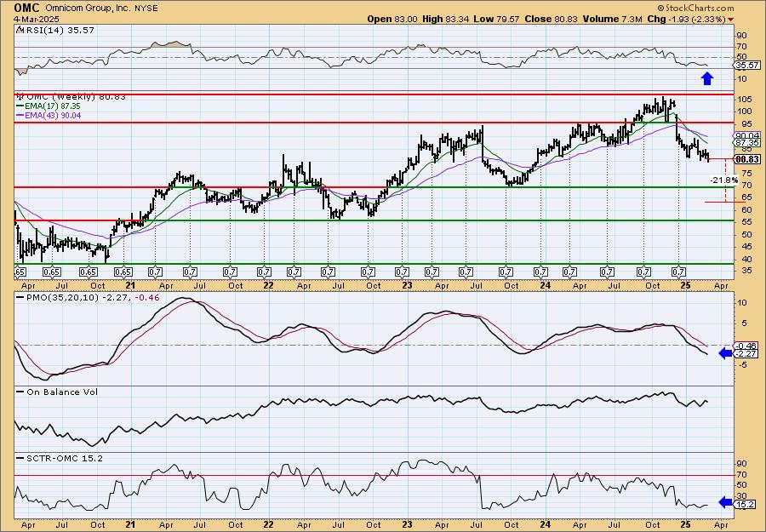The width and height of the screenshot is (766, 532).
Task: Click the green EMA(17) legend line swatch
Action: point(20,106)
